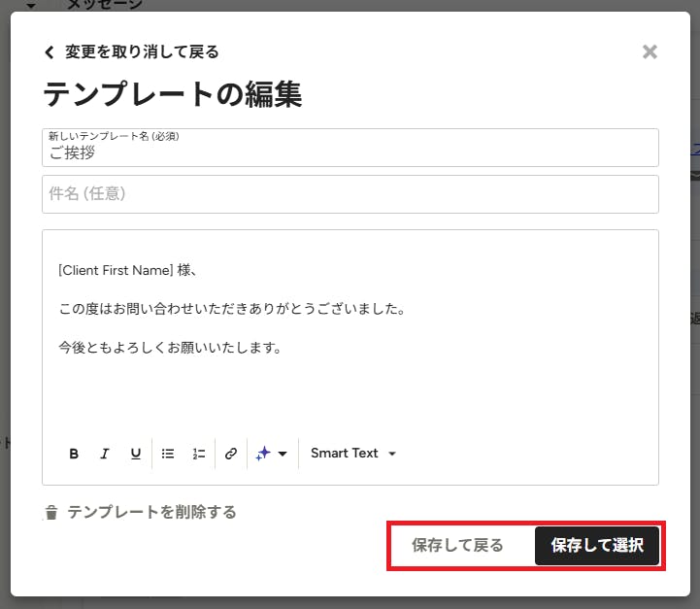This screenshot has width=700, height=609.
Task: Underline the selected template text
Action: pyautogui.click(x=136, y=454)
